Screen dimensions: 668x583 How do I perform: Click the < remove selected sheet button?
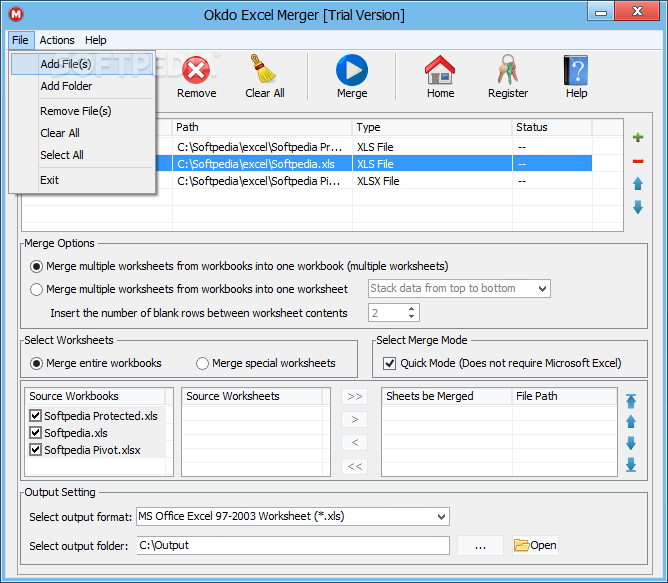click(354, 443)
